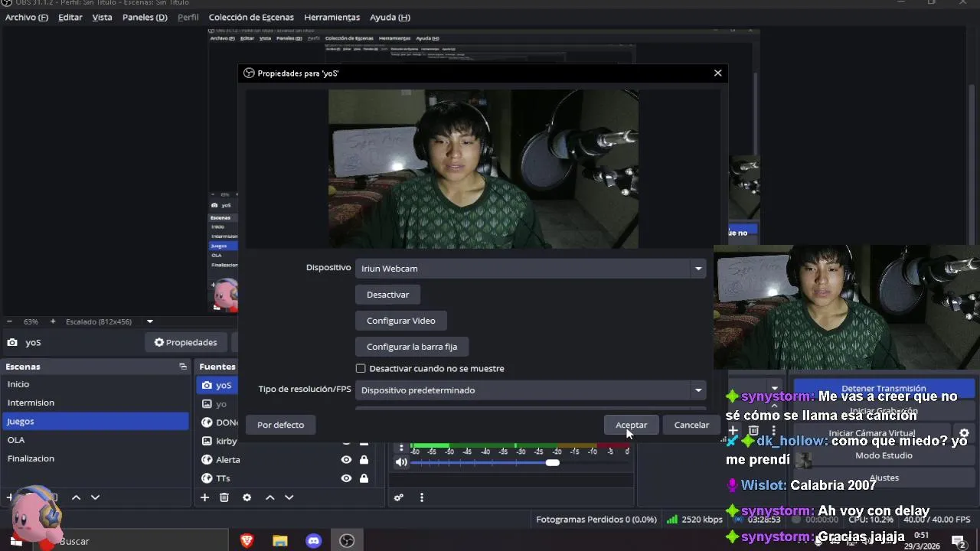Open the Paneles menu
This screenshot has height=551, width=980.
pos(145,17)
